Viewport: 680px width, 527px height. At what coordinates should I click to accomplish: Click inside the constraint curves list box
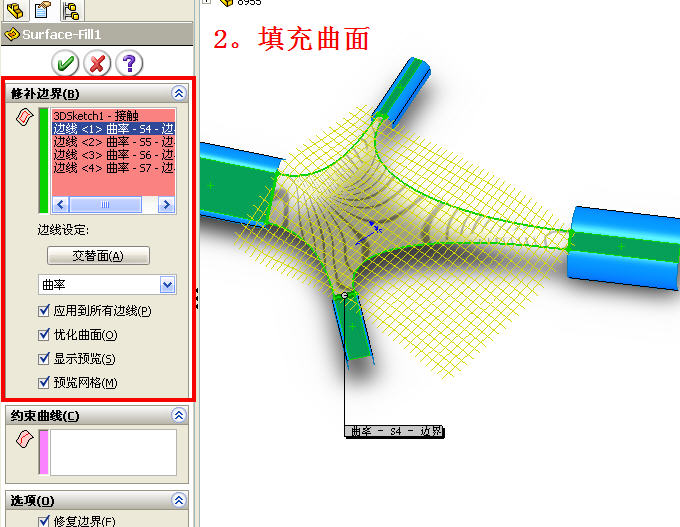114,452
